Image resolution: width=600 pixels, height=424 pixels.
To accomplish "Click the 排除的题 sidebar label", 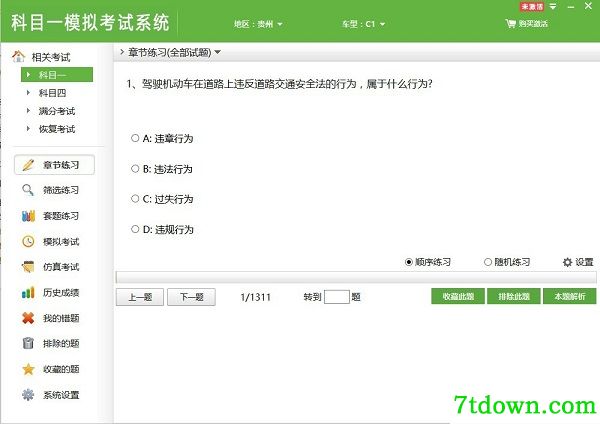I will pyautogui.click(x=61, y=343).
